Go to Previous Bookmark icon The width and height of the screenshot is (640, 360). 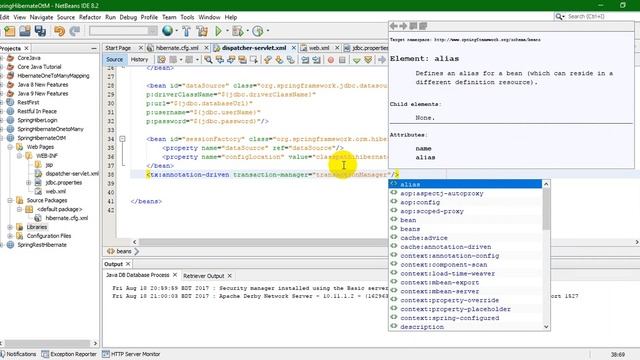(268, 60)
